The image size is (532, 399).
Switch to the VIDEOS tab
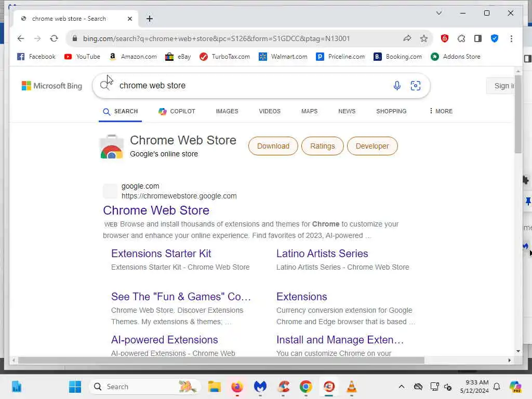point(270,111)
